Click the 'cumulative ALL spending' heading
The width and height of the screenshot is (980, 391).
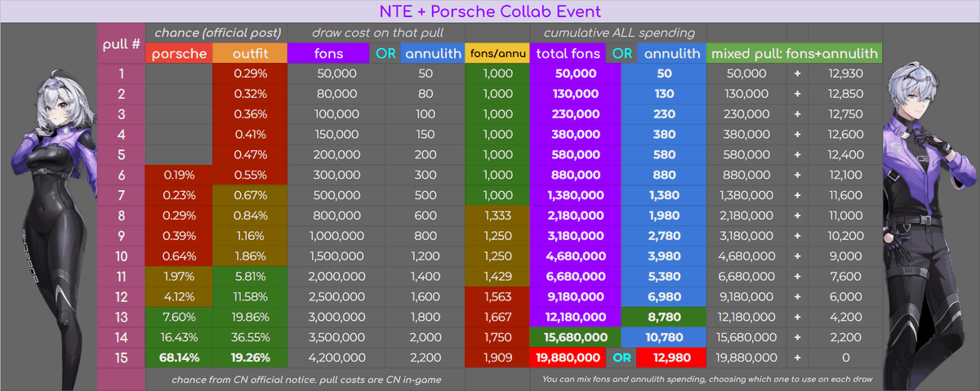tap(618, 33)
